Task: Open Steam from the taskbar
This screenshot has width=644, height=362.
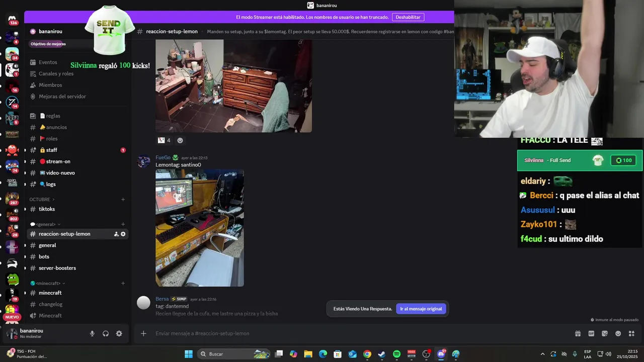Action: tap(382, 354)
